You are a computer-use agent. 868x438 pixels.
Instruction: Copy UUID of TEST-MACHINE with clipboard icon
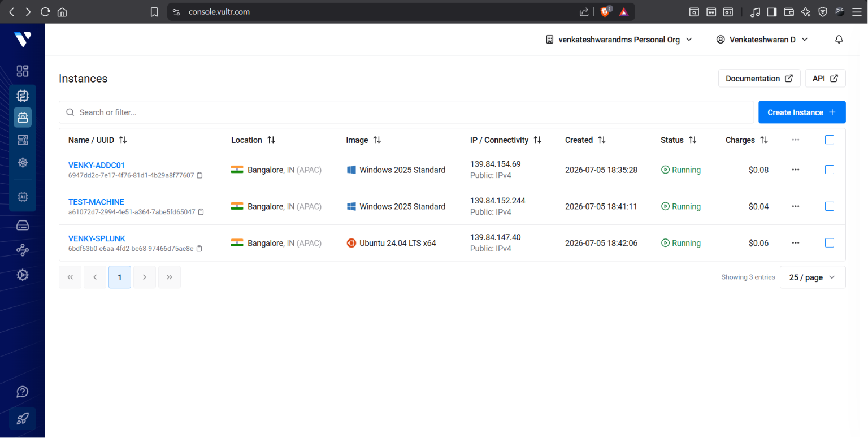tap(201, 212)
